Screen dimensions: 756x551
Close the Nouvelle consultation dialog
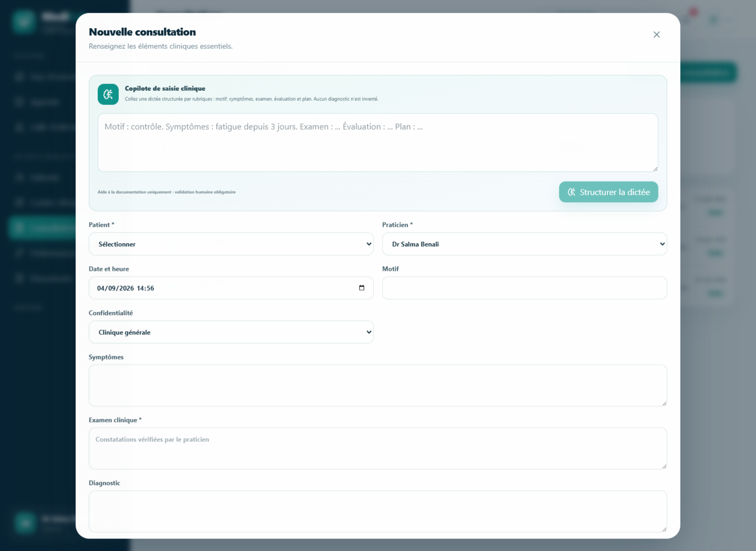[x=656, y=35]
